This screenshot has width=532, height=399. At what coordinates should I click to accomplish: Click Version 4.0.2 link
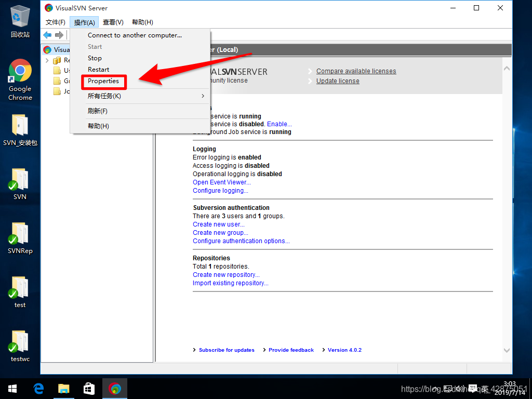coord(344,350)
